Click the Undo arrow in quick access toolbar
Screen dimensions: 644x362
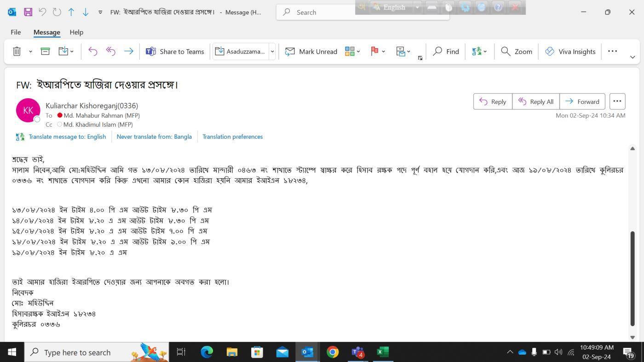pyautogui.click(x=42, y=12)
